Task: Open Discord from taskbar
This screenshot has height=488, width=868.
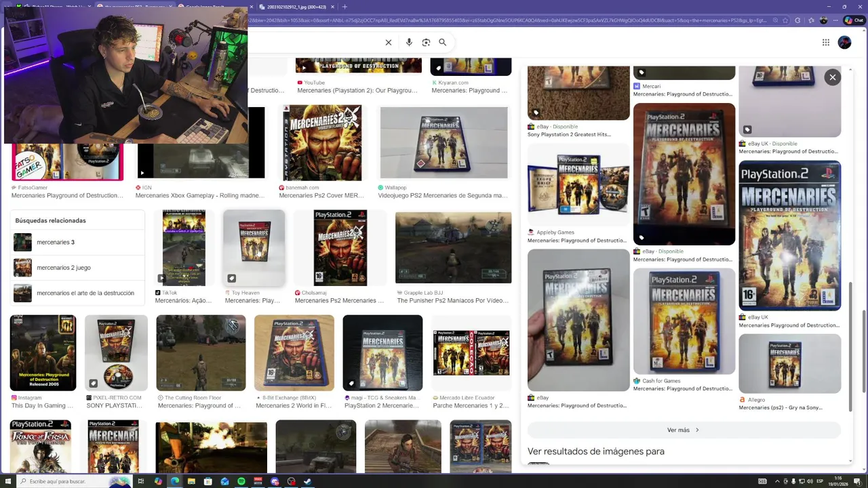Action: pos(275,481)
